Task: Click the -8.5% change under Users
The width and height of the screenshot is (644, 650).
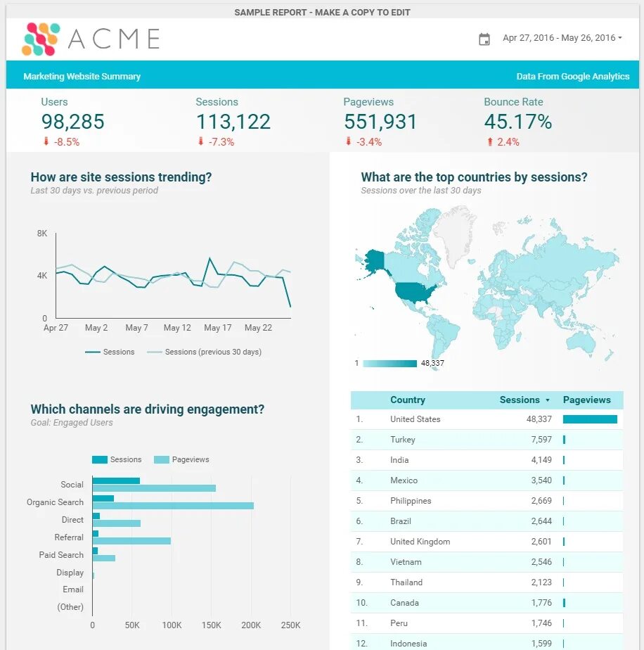Action: pyautogui.click(x=66, y=142)
